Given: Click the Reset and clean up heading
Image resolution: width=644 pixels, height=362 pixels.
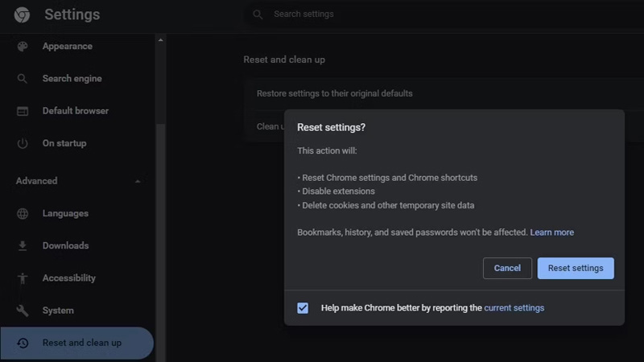Looking at the screenshot, I should pos(284,60).
